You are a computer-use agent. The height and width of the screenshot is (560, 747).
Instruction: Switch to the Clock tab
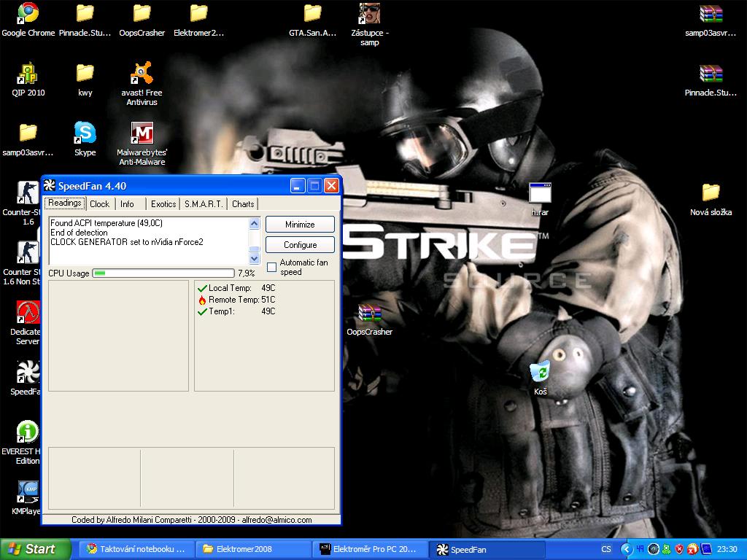click(x=99, y=204)
